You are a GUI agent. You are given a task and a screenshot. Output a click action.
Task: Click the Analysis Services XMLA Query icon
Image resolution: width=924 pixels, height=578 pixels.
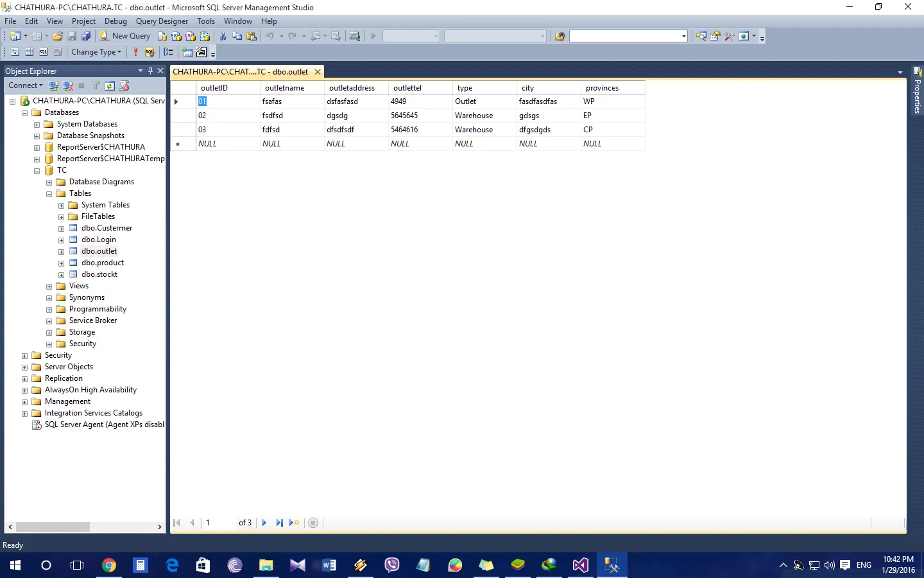coord(205,36)
